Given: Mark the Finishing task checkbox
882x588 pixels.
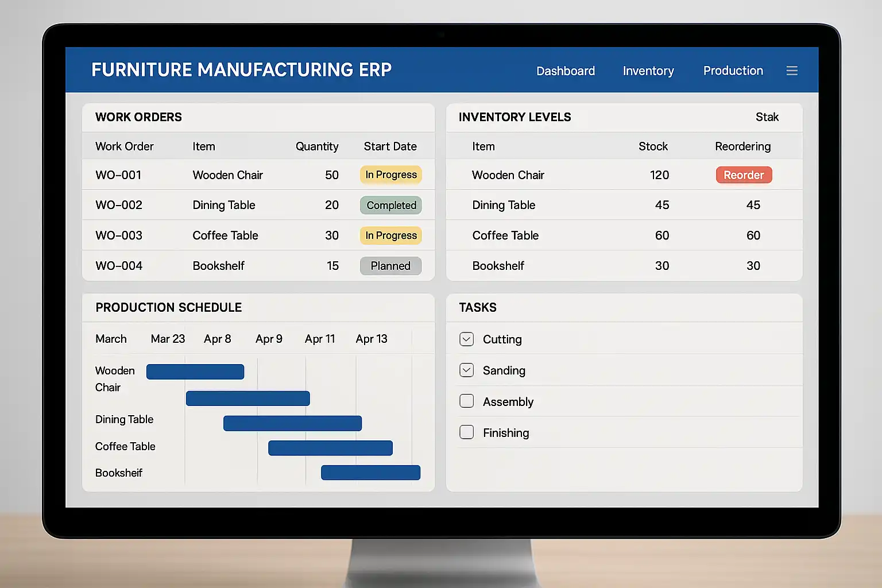Looking at the screenshot, I should pos(467,432).
